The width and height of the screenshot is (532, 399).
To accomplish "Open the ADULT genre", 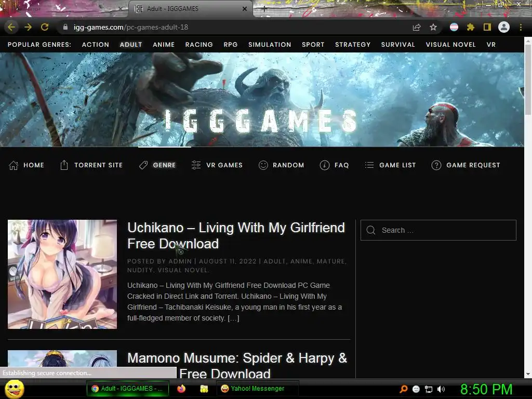I will point(131,45).
